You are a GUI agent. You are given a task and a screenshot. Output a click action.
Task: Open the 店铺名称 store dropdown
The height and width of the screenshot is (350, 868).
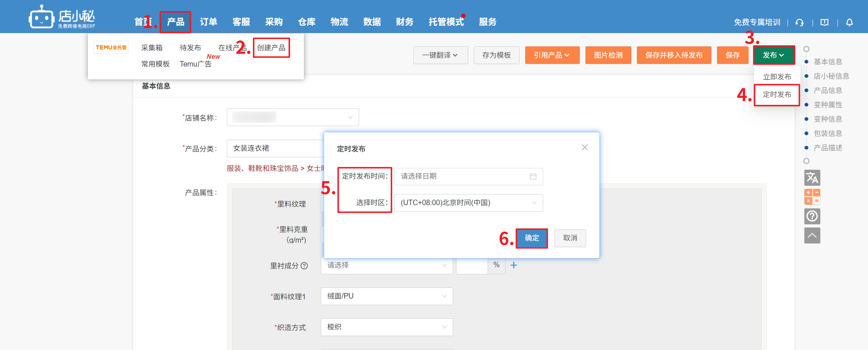[293, 117]
